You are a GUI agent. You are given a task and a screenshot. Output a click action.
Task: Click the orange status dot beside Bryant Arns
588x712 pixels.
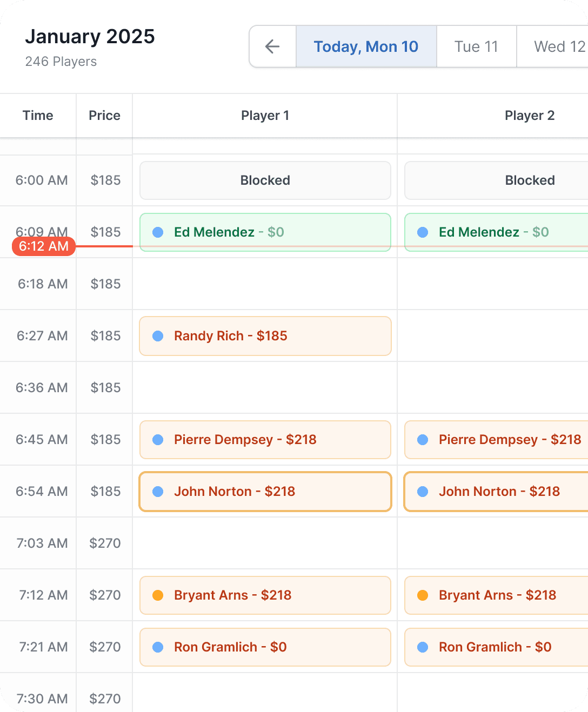tap(158, 595)
